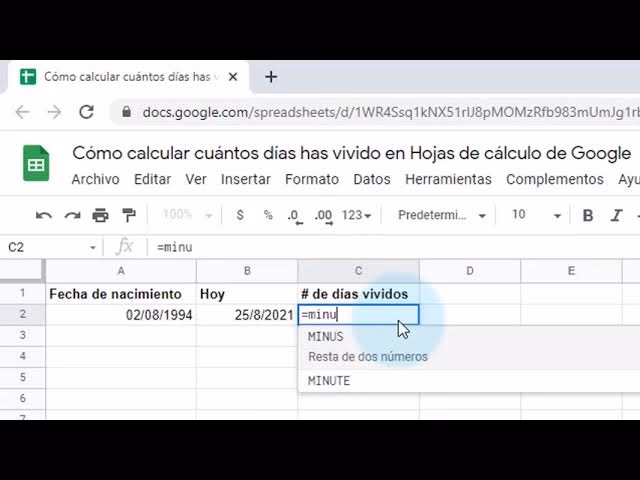
Task: Click cell 'Fecha de nacimiento'
Action: 121,294
